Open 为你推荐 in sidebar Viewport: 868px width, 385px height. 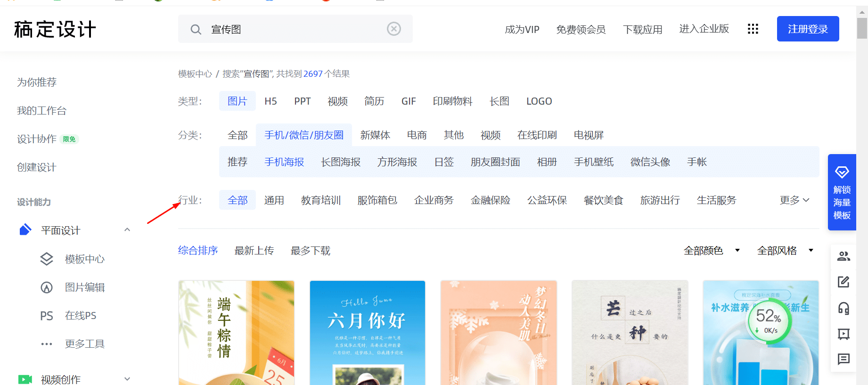pyautogui.click(x=37, y=82)
